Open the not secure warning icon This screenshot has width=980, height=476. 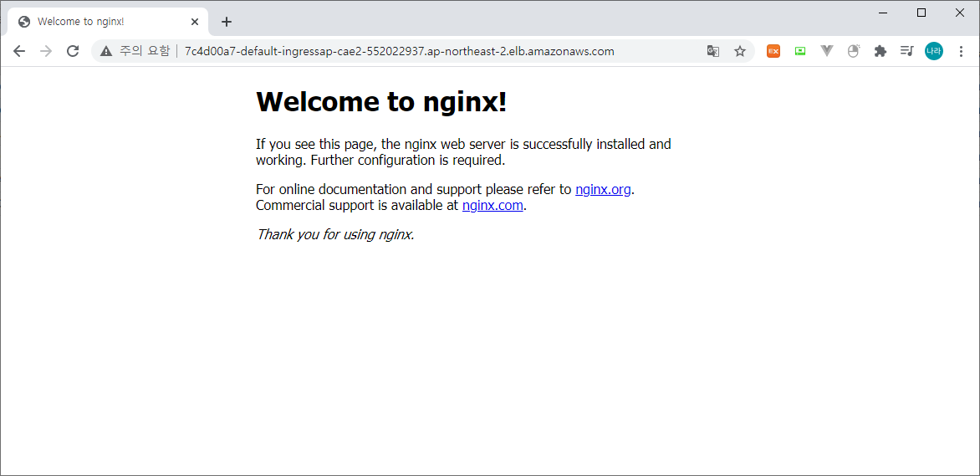[x=106, y=51]
